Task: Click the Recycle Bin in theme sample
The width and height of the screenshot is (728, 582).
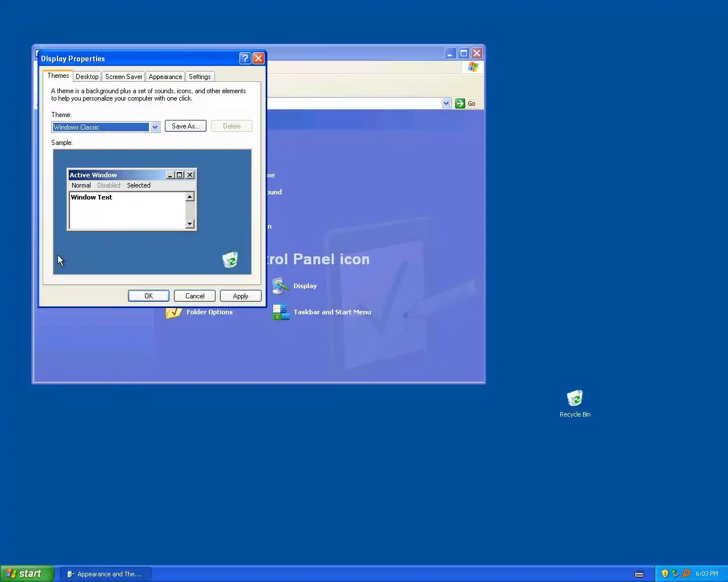Action: (230, 260)
